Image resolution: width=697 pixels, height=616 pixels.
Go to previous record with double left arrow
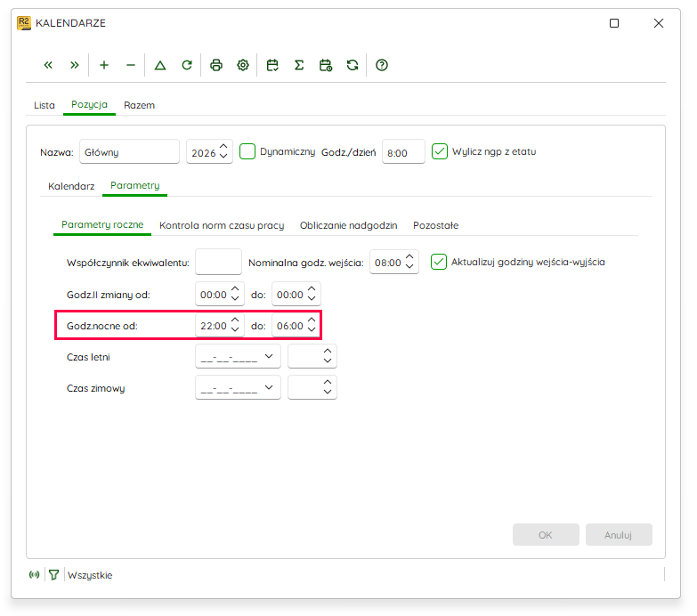[48, 65]
